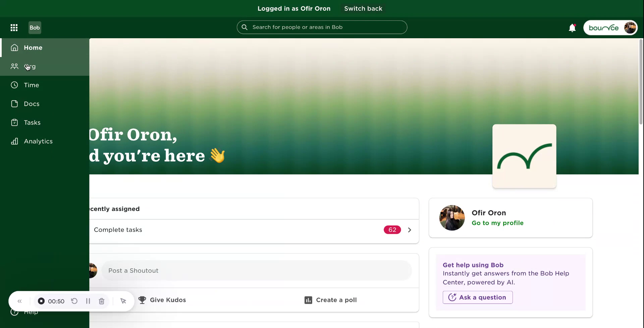Click Go to my profile link

click(497, 223)
